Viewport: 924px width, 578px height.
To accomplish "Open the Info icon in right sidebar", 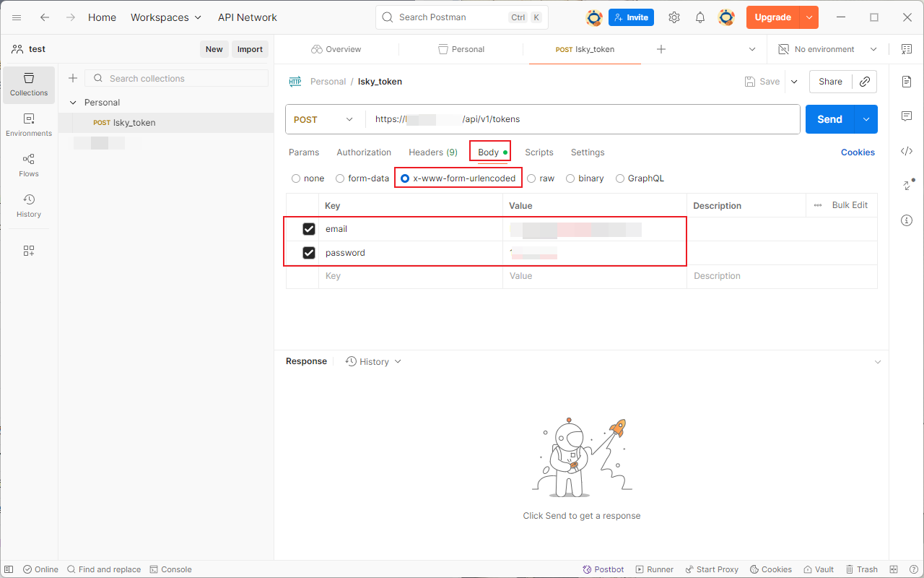I will tap(907, 220).
